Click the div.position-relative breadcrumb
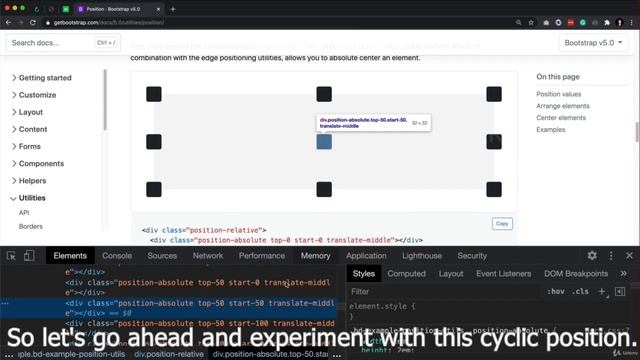The width and height of the screenshot is (640, 360). click(169, 354)
